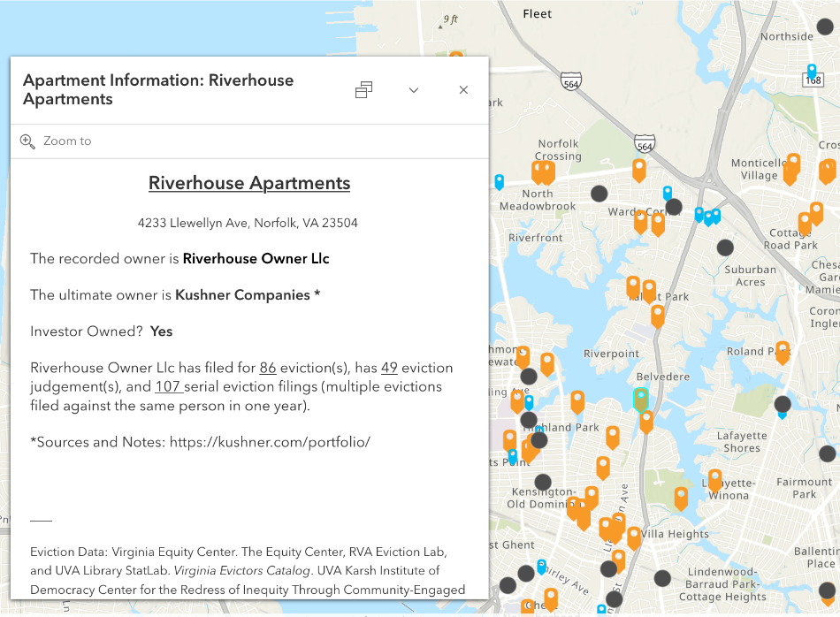Select the highlighted Riverhouse marker near Belvedere
This screenshot has height=617, width=840.
click(641, 399)
